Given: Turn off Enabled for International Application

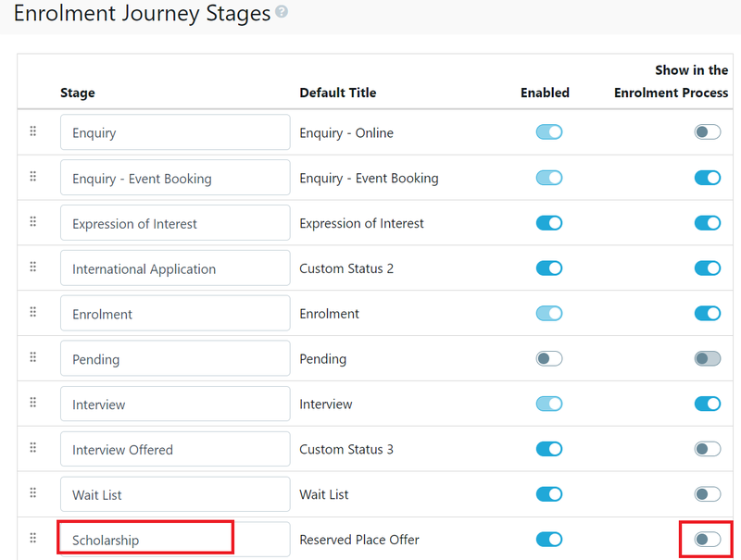Looking at the screenshot, I should [x=549, y=268].
